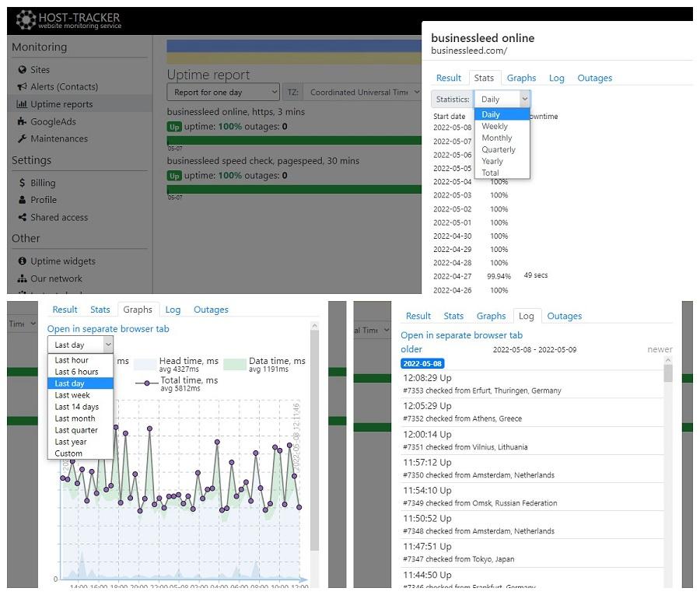
Task: Click the green businessleed online uptime bar
Action: pos(294,141)
